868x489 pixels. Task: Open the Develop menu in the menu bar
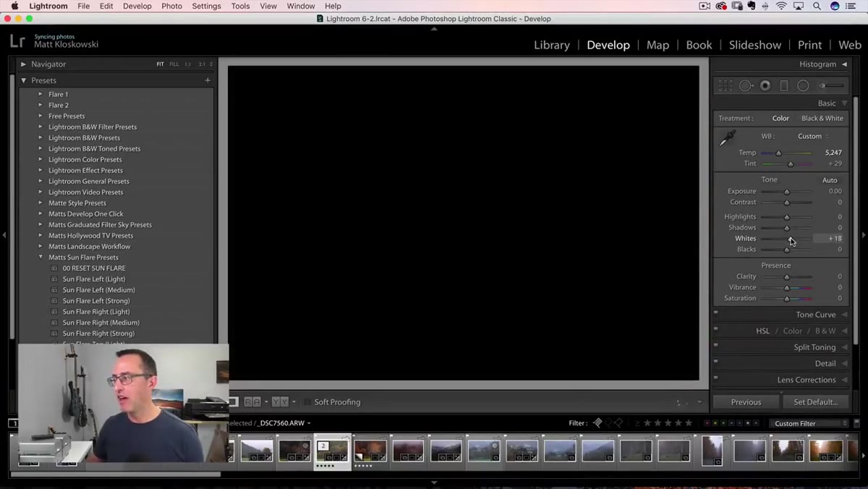137,6
